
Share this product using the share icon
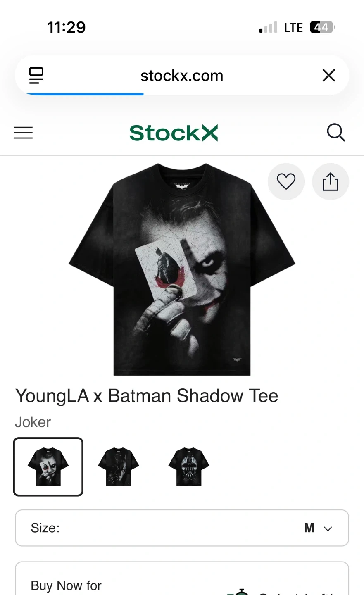(x=330, y=181)
